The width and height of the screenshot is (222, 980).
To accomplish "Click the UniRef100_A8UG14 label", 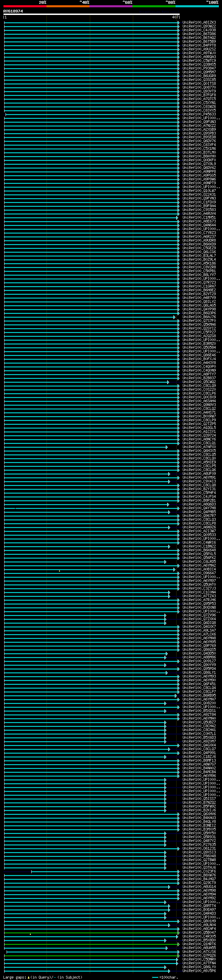I will pyautogui.click(x=199, y=887).
